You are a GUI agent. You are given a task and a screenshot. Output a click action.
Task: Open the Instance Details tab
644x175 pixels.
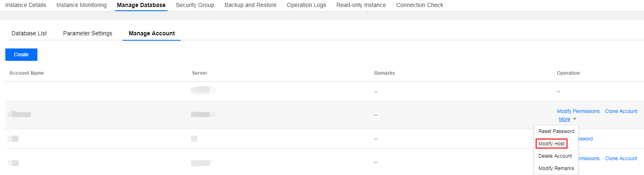[25, 5]
